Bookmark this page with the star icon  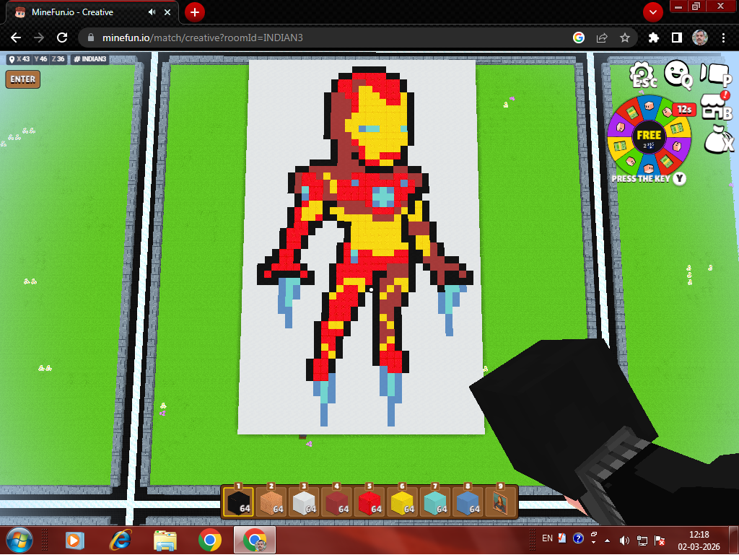click(625, 38)
